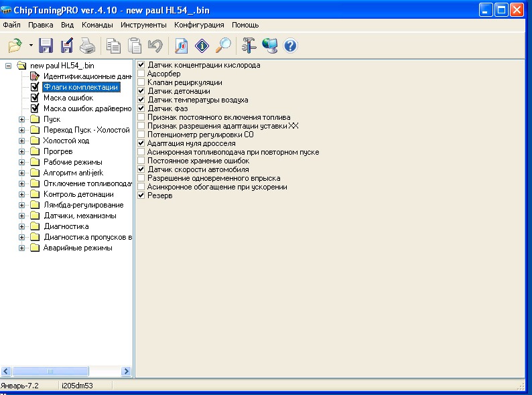
Task: Check Постоянное хранение ошибок checkbox
Action: coord(141,161)
